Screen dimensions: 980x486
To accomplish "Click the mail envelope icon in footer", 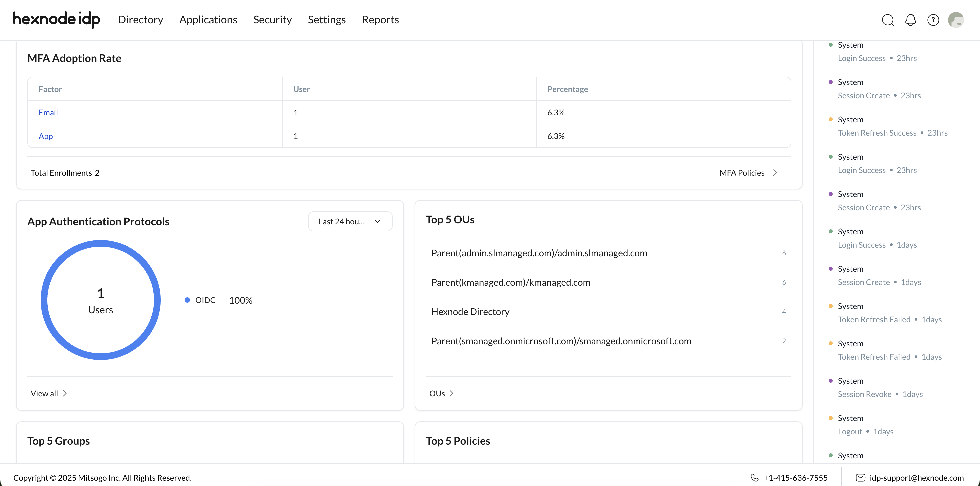I will coord(860,477).
